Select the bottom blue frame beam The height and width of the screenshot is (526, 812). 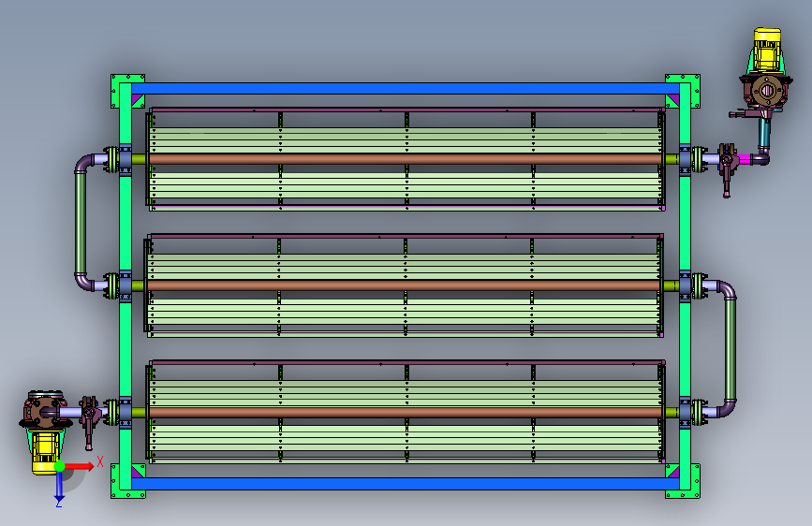pos(406,484)
